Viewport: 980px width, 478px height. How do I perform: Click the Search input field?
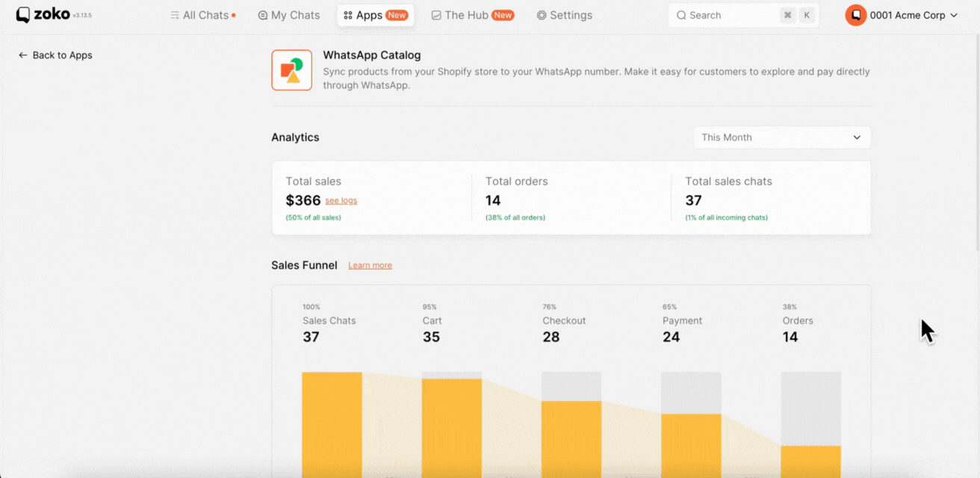[x=744, y=15]
